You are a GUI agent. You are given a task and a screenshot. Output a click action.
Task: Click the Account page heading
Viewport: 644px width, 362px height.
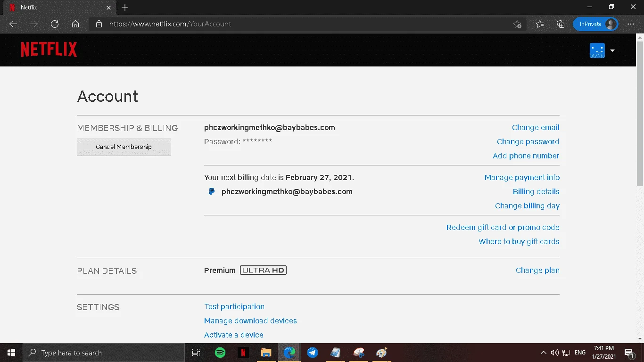coord(107,96)
